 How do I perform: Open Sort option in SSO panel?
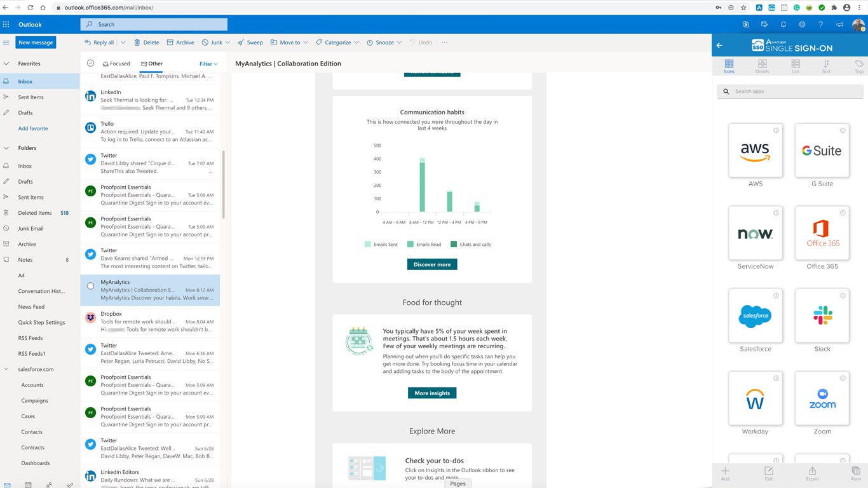[826, 66]
